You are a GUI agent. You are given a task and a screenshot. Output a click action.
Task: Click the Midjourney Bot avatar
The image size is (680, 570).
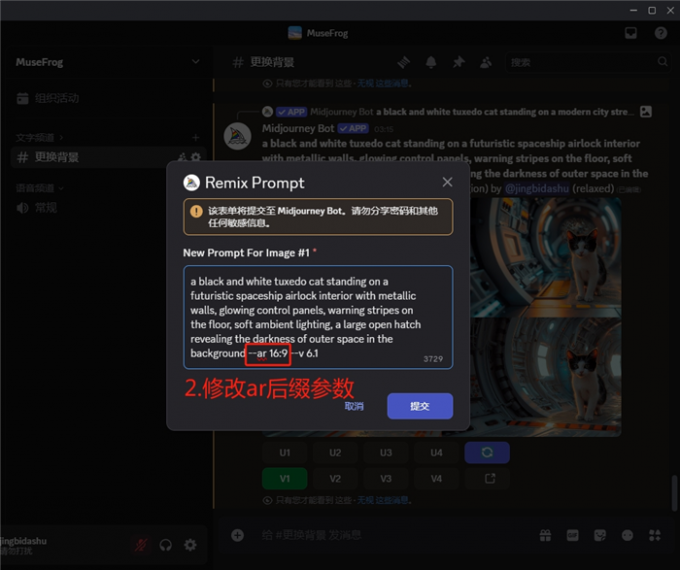tap(237, 136)
